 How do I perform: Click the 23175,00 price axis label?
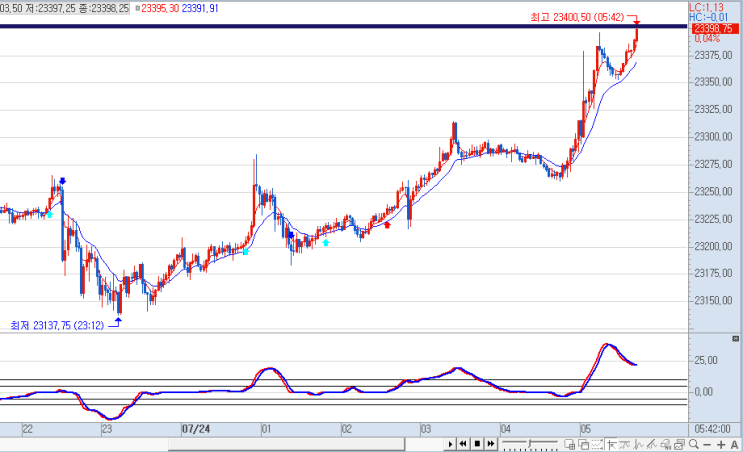(713, 273)
